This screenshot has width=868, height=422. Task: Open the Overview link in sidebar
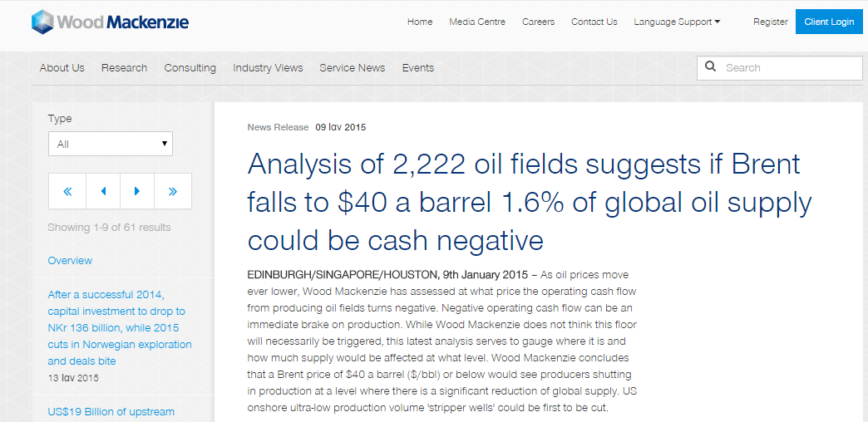[x=71, y=261]
